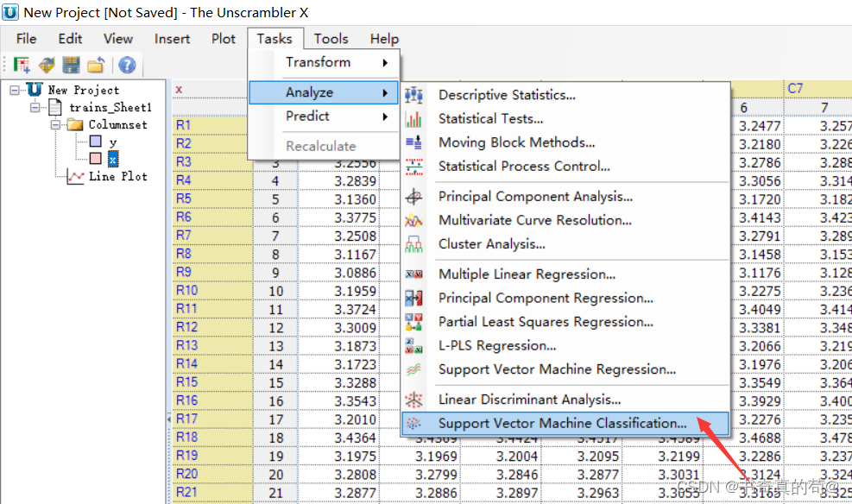Click the import data toolbar icon
The height and width of the screenshot is (504, 852).
tap(22, 66)
